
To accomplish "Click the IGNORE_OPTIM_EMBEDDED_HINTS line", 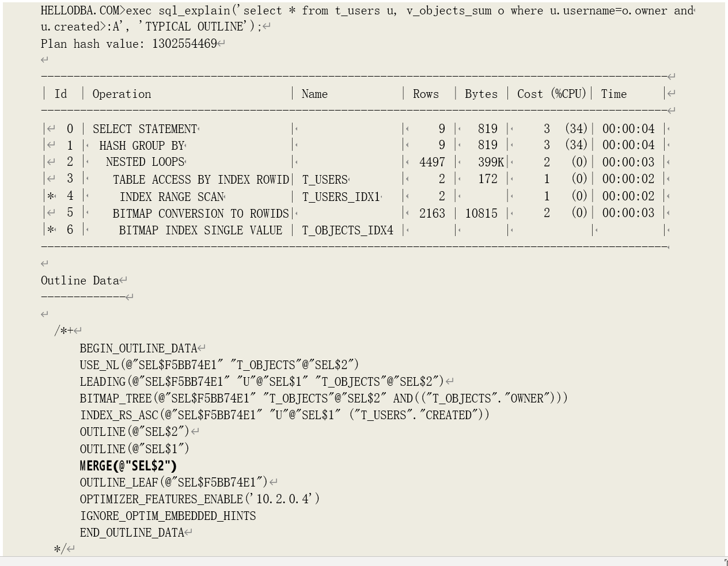I will tap(168, 516).
